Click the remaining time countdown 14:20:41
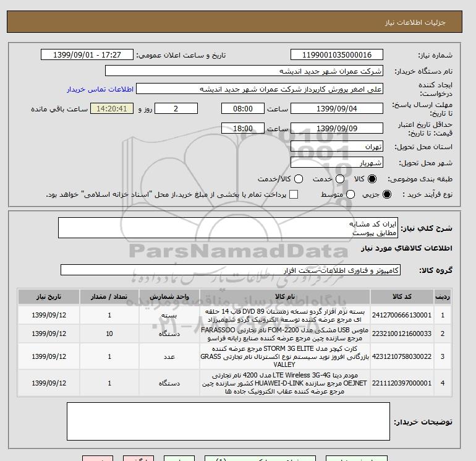 tap(112, 108)
